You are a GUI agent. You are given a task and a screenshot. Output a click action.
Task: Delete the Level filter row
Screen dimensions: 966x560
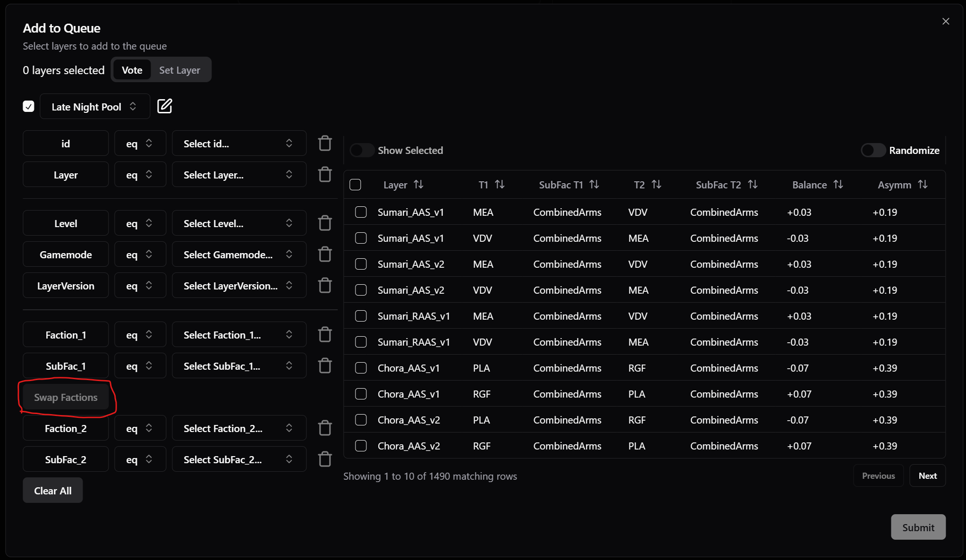point(325,223)
